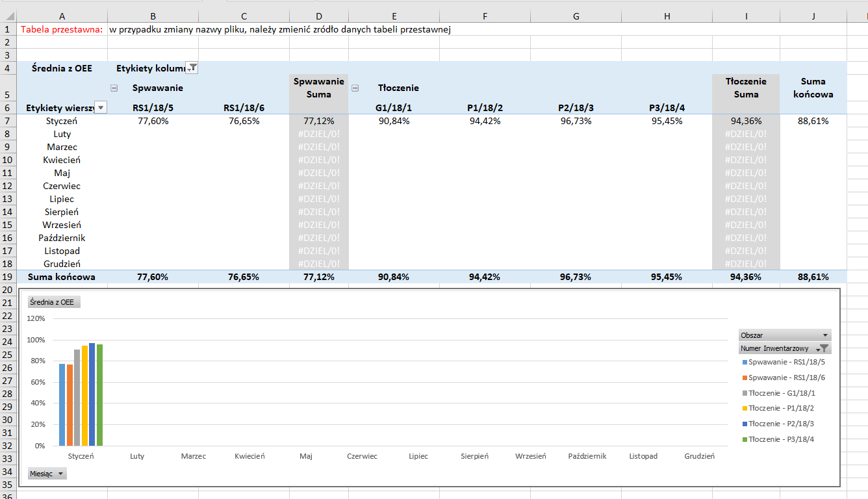Open the Obszar field dropdown in chart
The height and width of the screenshot is (499, 868).
[825, 336]
